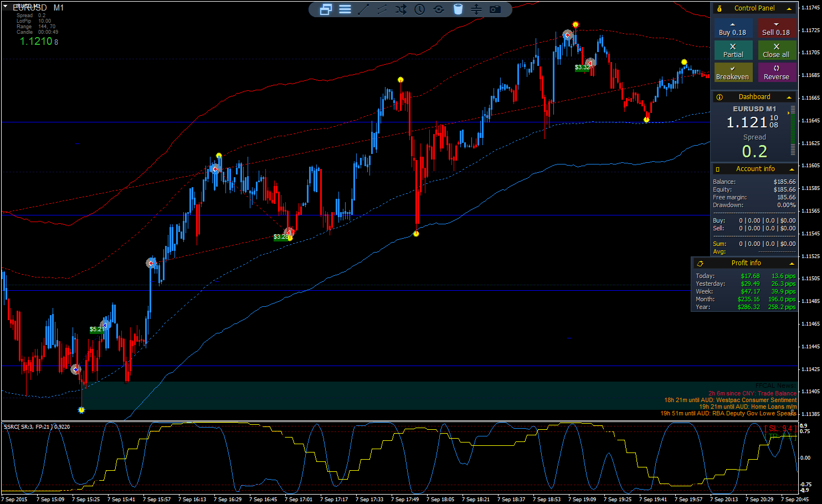
Task: Click the Drawdown value 0.00%
Action: pyautogui.click(x=786, y=205)
